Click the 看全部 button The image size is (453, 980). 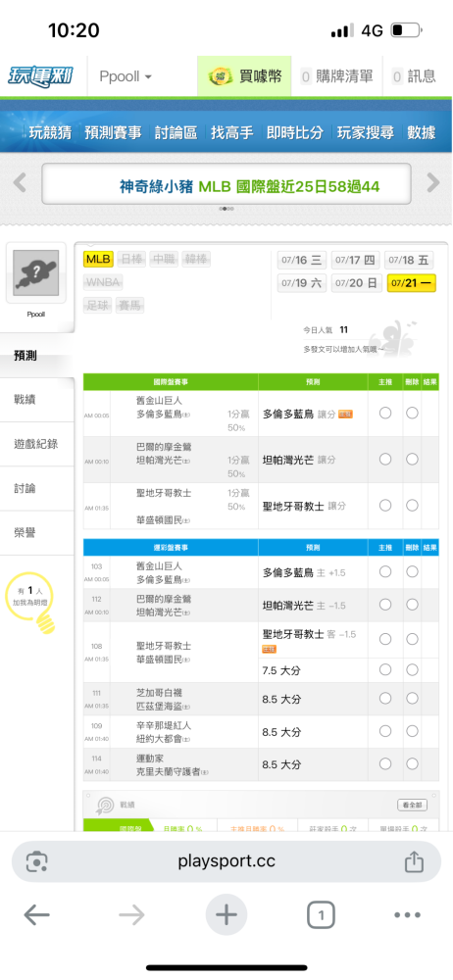coord(413,805)
